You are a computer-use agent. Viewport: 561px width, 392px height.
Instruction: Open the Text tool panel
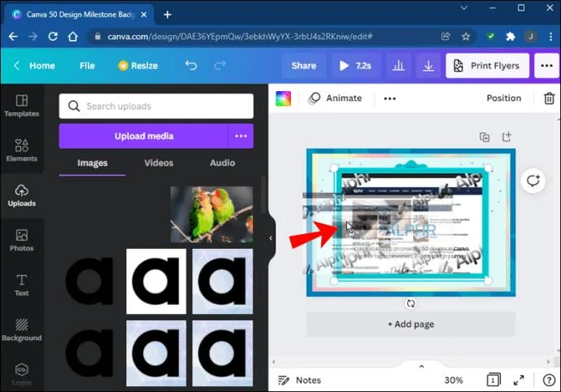(x=21, y=285)
